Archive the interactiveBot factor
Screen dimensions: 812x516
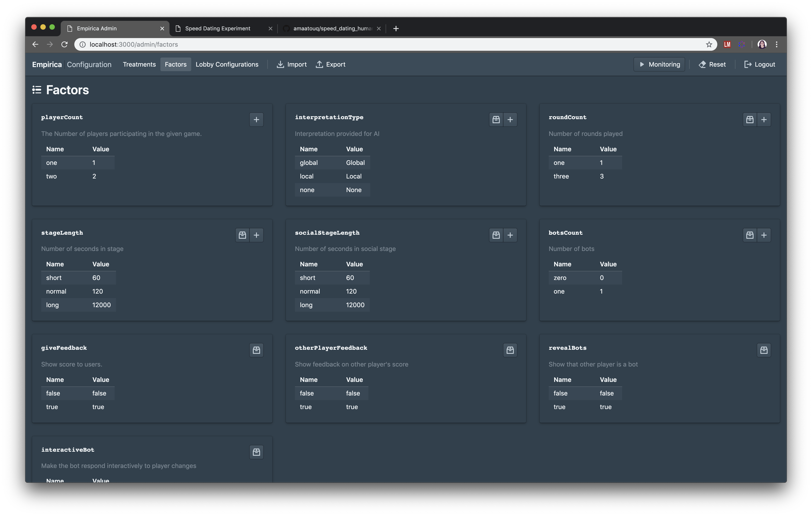pos(256,452)
